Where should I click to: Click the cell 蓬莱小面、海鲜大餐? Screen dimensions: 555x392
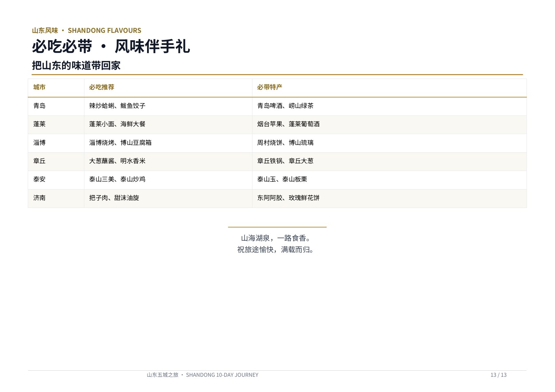tap(168, 124)
